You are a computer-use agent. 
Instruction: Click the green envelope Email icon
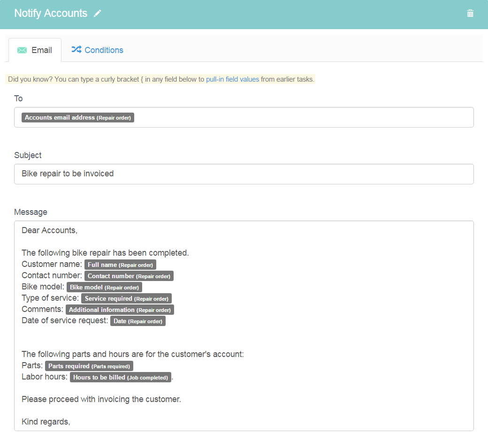tap(22, 50)
